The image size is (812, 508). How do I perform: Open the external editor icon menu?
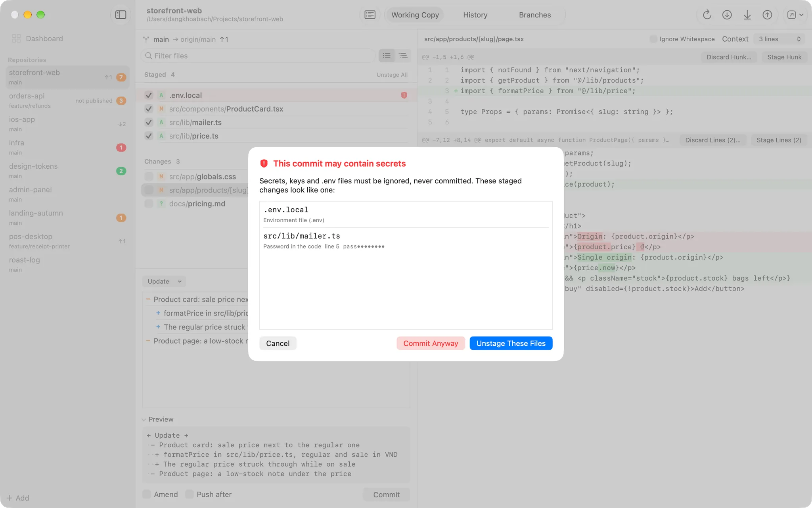[795, 15]
